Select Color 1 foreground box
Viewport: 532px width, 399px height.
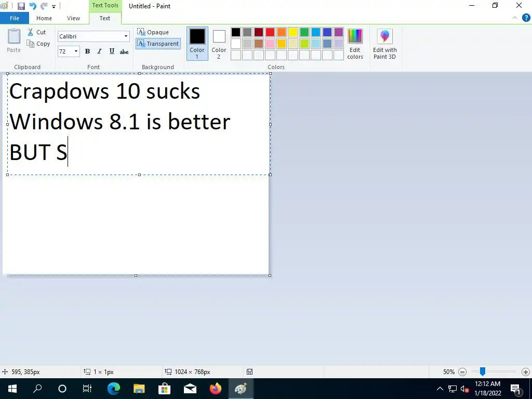pyautogui.click(x=197, y=44)
